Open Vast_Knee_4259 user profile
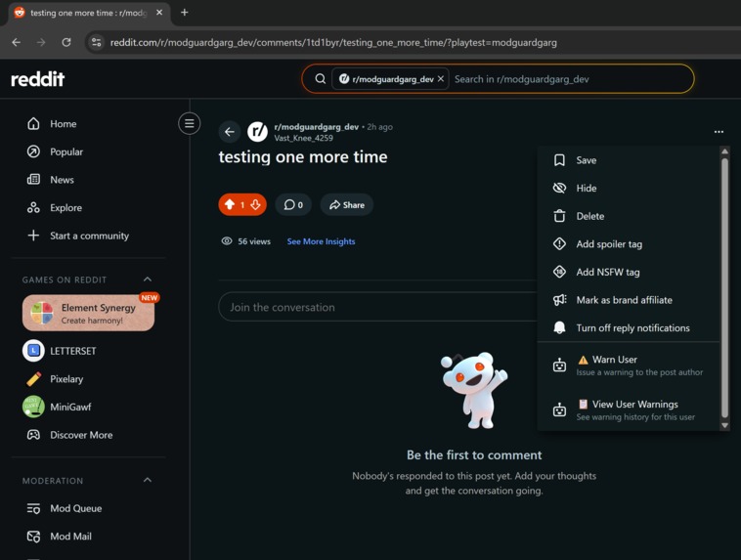Screen dimensions: 741x560 click(x=303, y=138)
